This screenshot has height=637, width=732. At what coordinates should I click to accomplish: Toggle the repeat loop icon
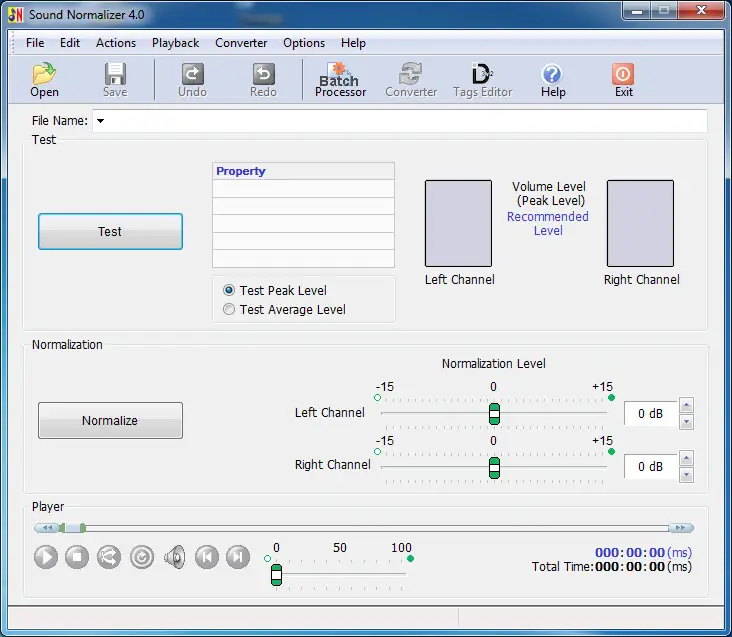coord(142,557)
